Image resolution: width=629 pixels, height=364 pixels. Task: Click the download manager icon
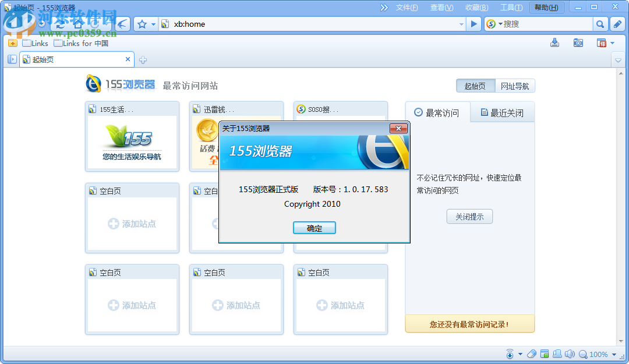point(555,43)
